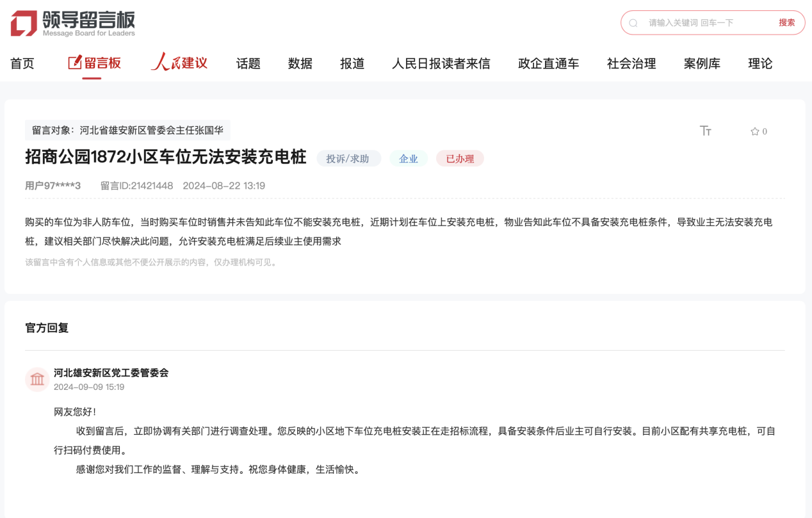Click the 官方回复 heading
Image resolution: width=812 pixels, height=518 pixels.
47,328
